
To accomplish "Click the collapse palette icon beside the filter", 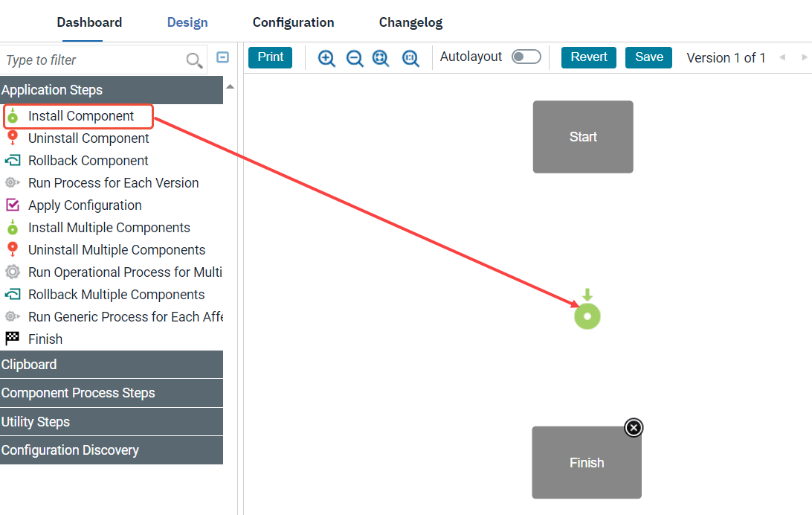I will (x=222, y=57).
